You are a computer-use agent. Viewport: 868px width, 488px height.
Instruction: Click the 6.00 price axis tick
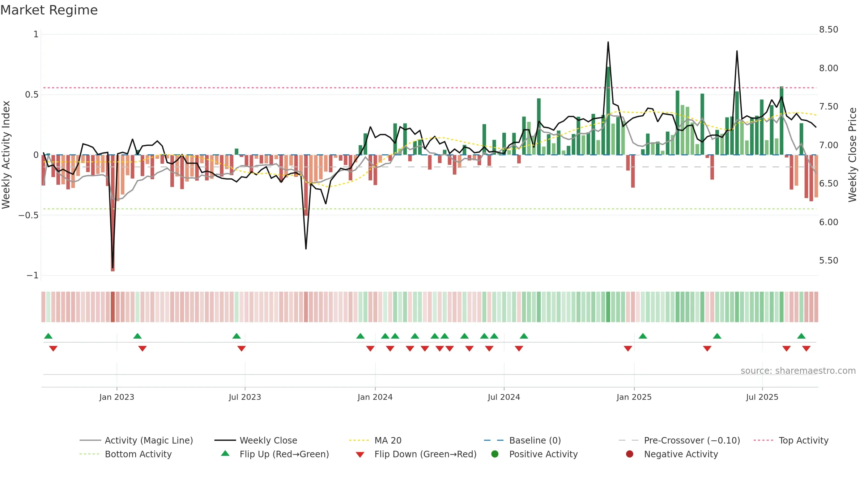click(x=829, y=222)
